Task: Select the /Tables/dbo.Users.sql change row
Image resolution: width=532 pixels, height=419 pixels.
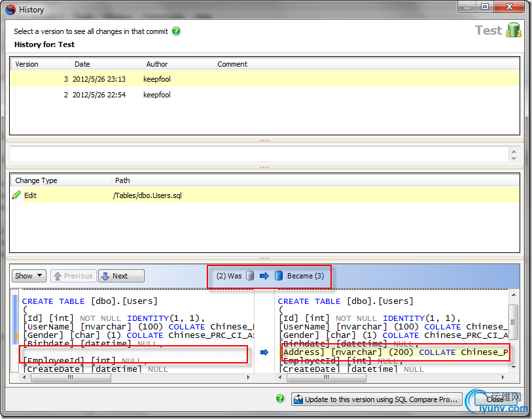Action: 264,195
